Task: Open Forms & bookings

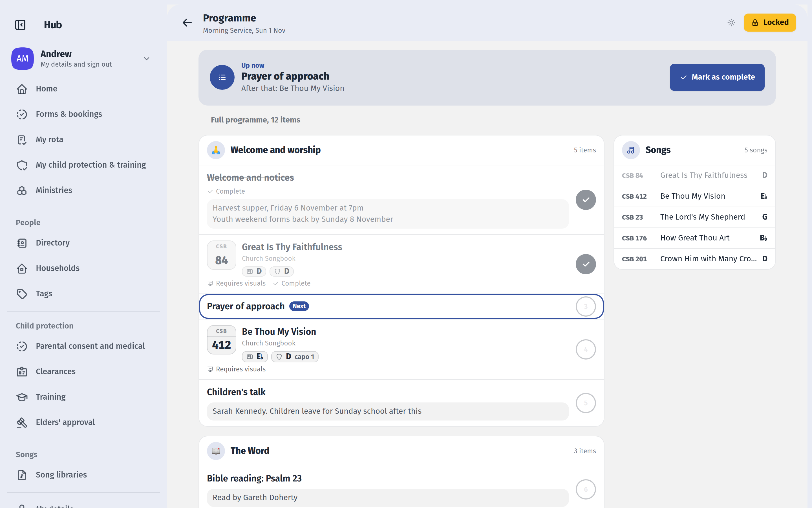Action: [83, 114]
